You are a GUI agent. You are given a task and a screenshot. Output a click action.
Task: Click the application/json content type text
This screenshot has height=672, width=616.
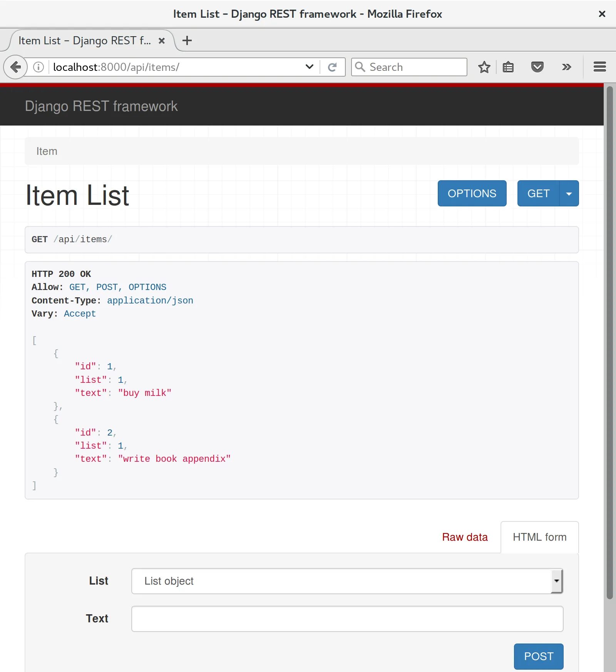click(x=150, y=300)
